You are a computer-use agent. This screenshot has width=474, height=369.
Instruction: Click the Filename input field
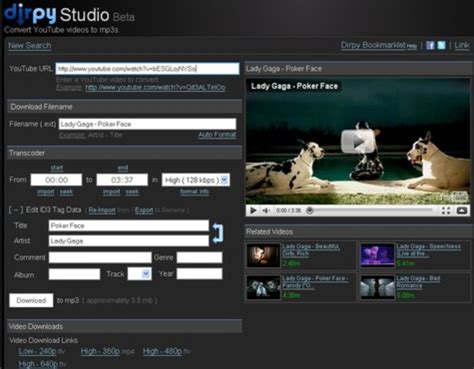click(147, 124)
